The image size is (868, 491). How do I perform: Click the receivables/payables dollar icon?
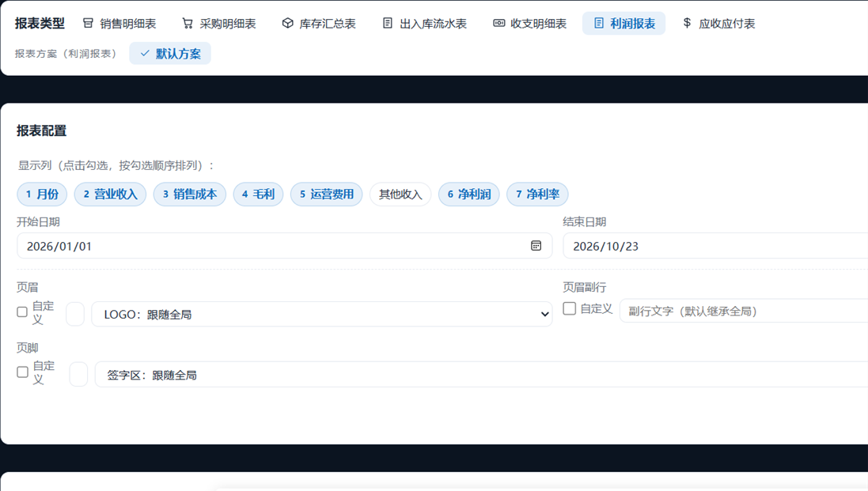(687, 23)
